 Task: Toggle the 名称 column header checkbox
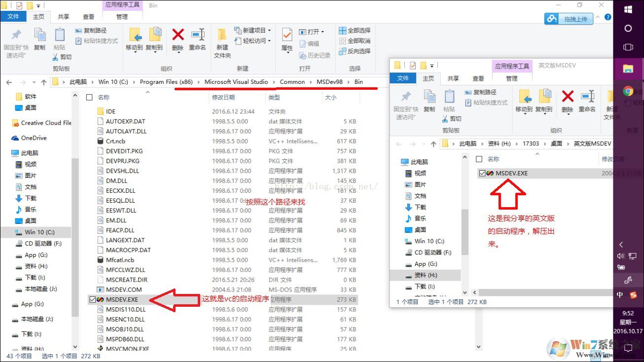point(89,97)
